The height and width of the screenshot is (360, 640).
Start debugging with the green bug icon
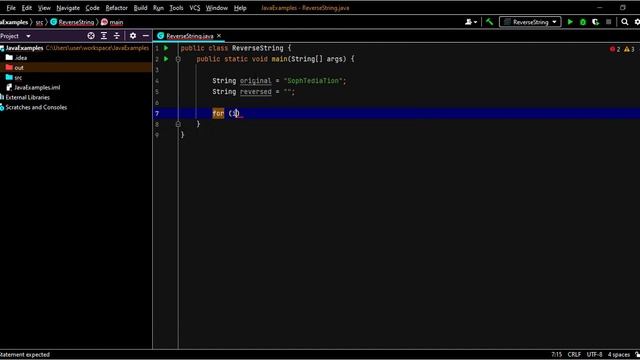[583, 22]
